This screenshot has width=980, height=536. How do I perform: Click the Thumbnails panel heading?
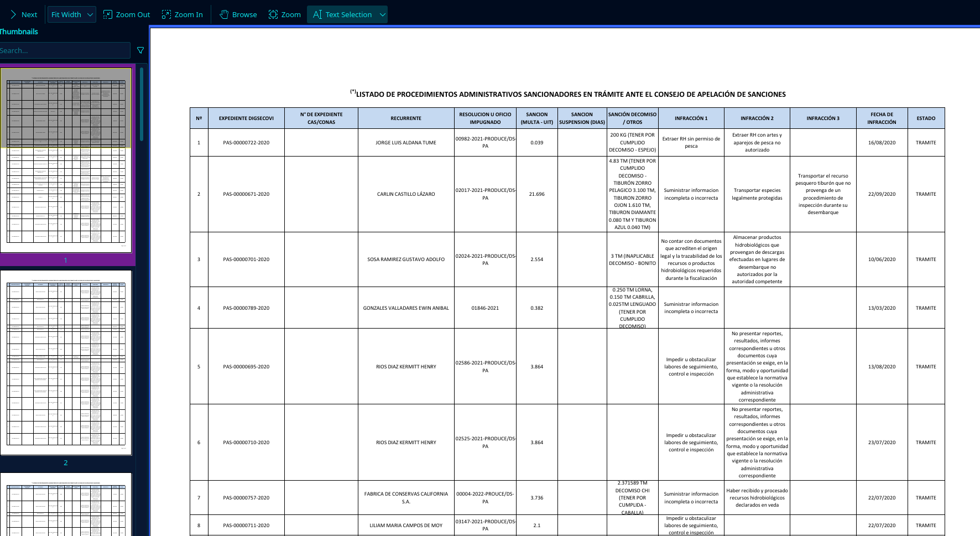19,32
